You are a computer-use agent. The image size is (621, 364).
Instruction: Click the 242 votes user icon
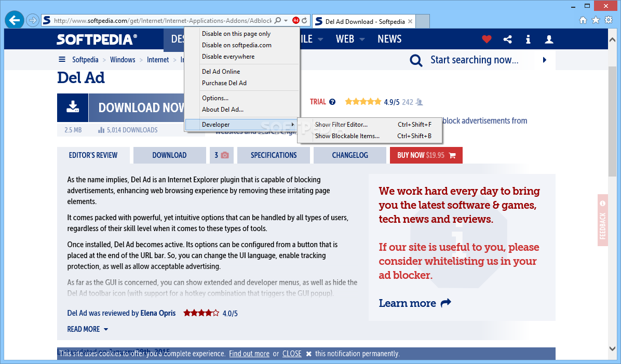(x=420, y=102)
